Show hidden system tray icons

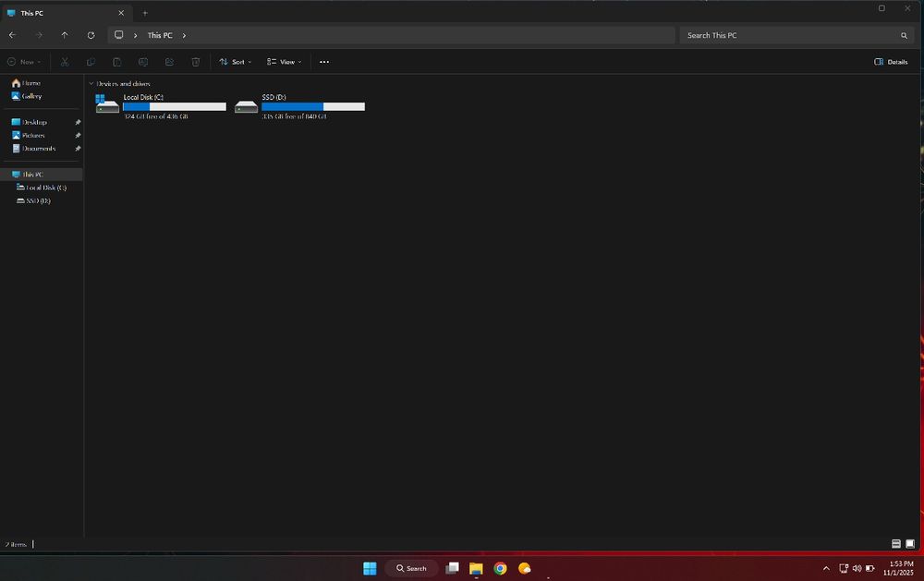pos(826,569)
